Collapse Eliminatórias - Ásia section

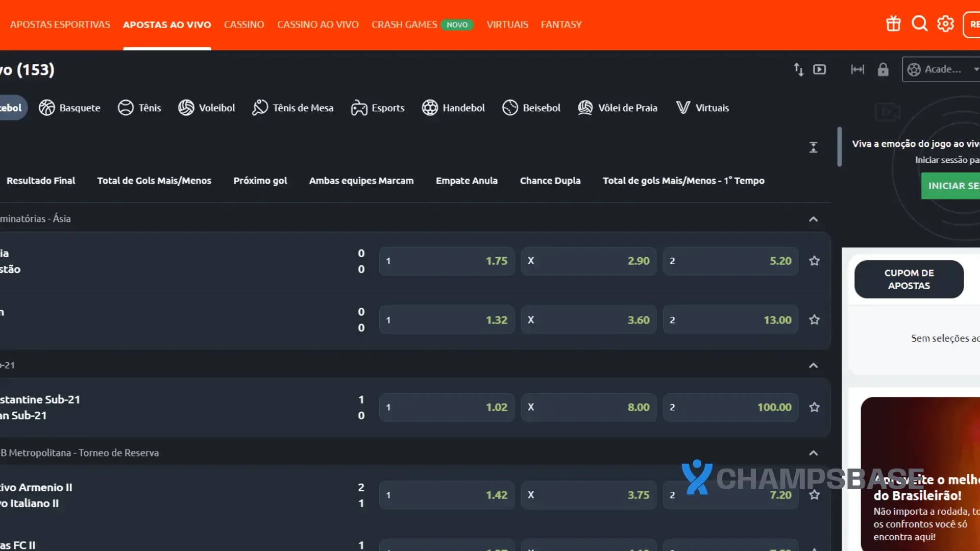click(813, 219)
